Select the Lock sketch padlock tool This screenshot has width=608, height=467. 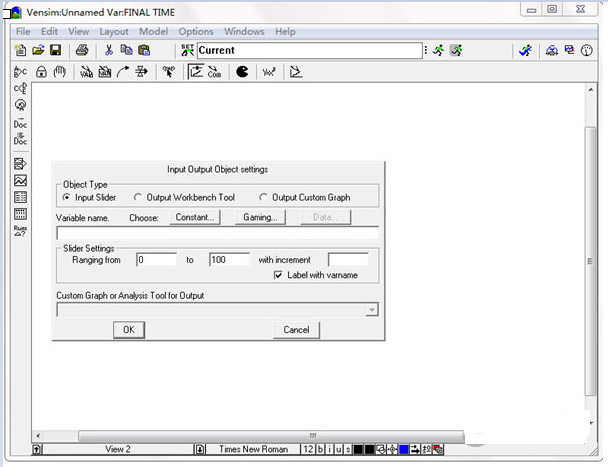tap(42, 72)
